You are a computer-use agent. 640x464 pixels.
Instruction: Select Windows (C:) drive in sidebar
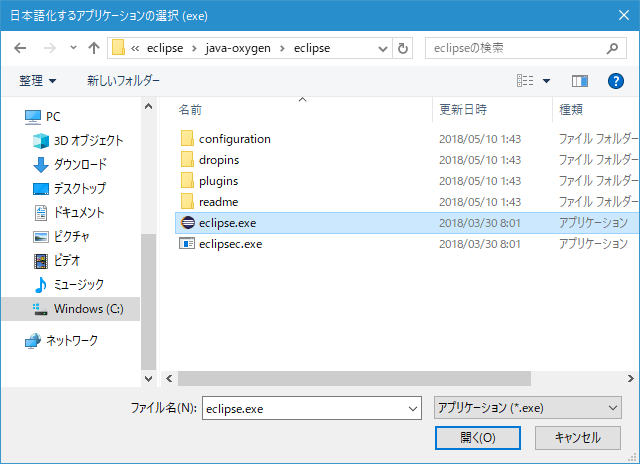pyautogui.click(x=71, y=309)
